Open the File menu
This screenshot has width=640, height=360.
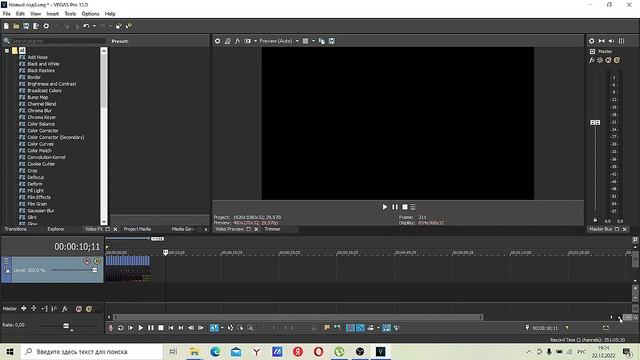click(x=7, y=14)
